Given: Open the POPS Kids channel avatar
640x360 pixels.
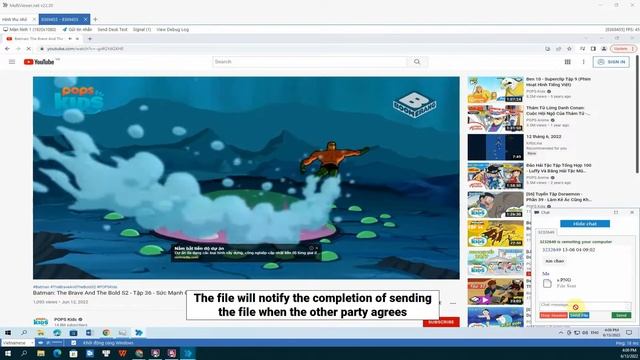Looking at the screenshot, I should tap(40, 321).
